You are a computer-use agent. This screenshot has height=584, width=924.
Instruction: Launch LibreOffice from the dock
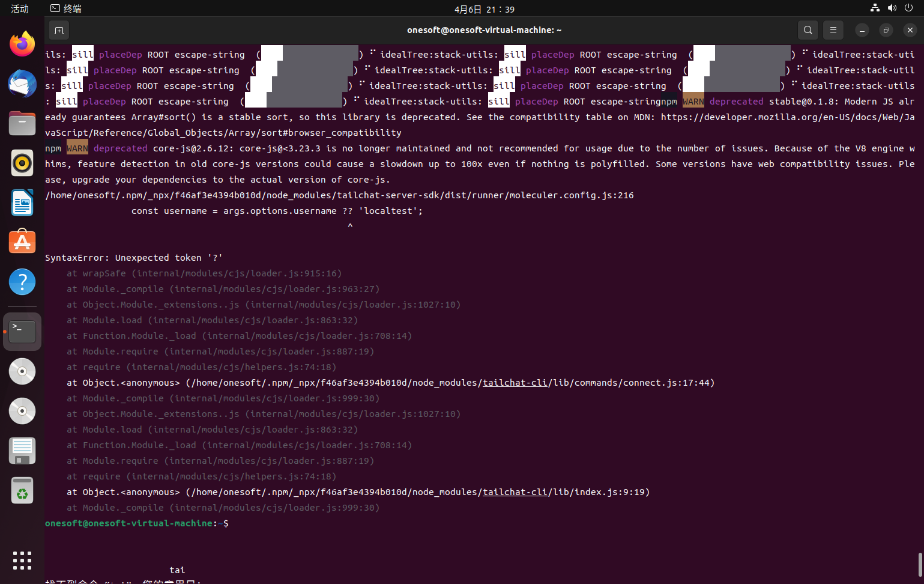tap(22, 202)
